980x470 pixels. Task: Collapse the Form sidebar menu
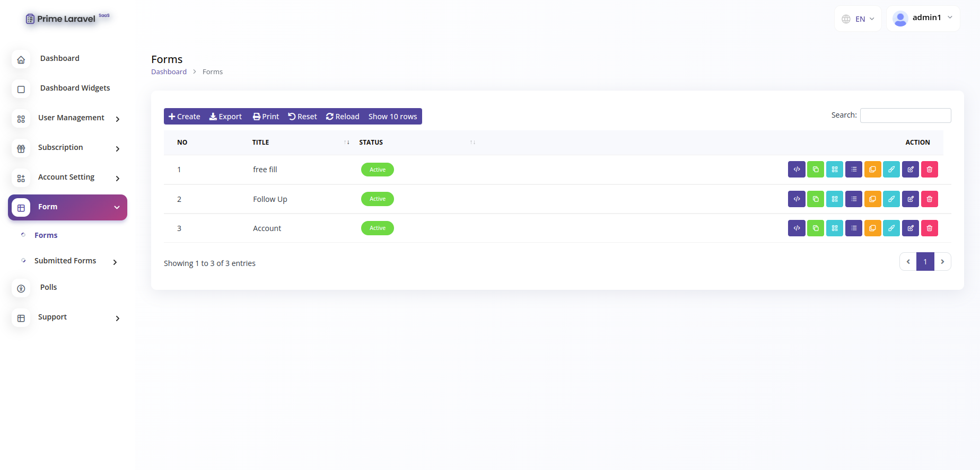67,207
